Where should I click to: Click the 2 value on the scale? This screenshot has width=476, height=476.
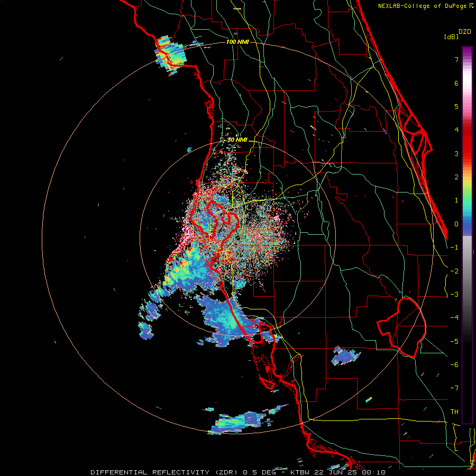pyautogui.click(x=456, y=177)
